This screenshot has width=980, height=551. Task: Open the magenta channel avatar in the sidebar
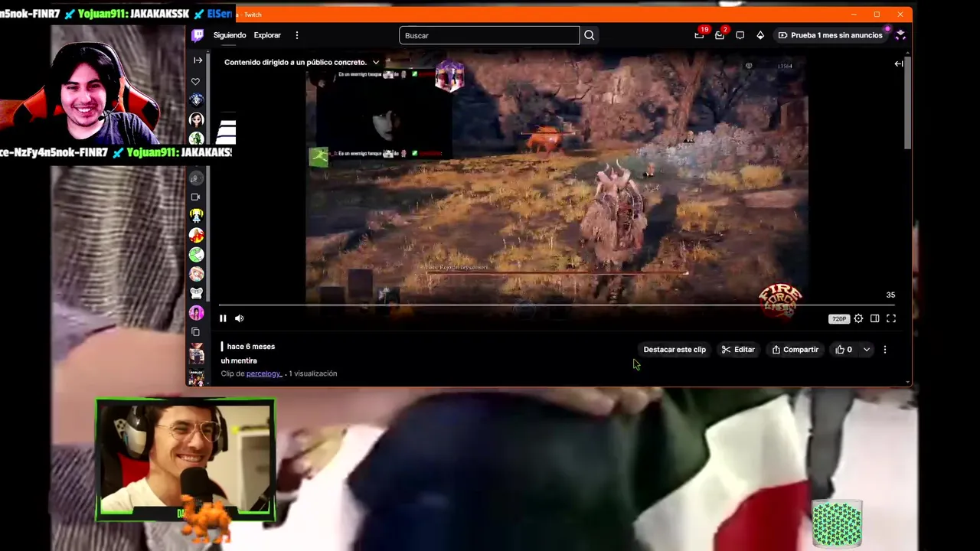coord(197,312)
